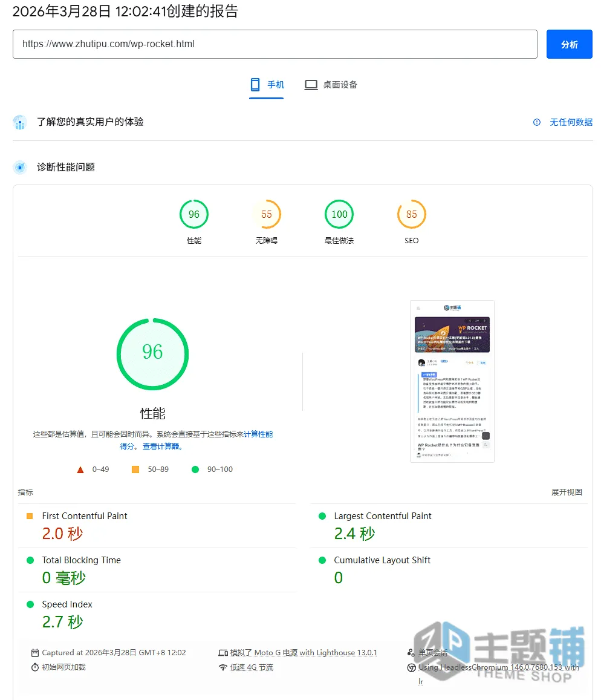Click the 诊断性能问题 section icon
The width and height of the screenshot is (601, 700).
(19, 167)
